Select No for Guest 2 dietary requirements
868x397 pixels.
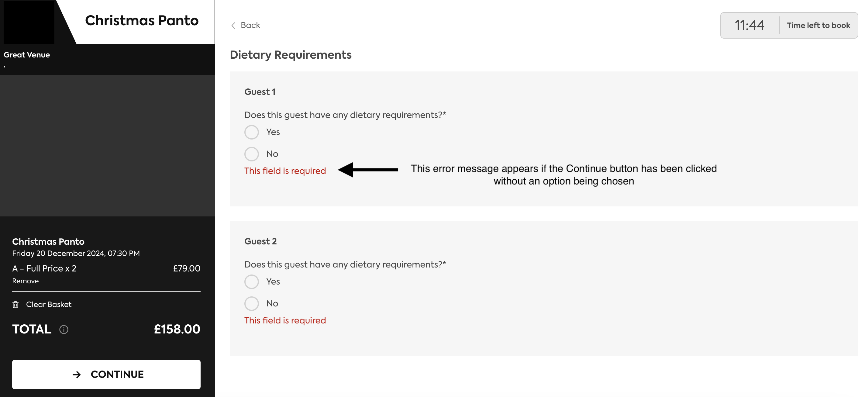[251, 304]
